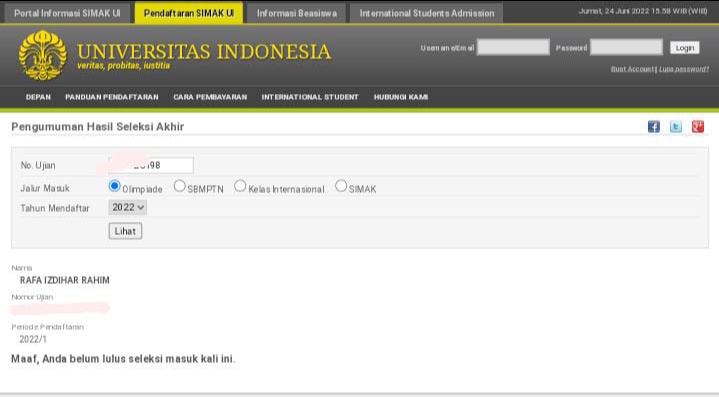The width and height of the screenshot is (719, 397).
Task: Share page on Facebook icon
Action: 653,127
